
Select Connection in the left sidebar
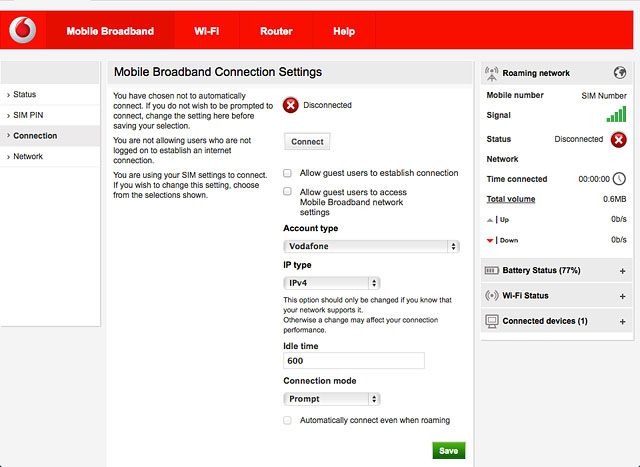click(x=50, y=136)
